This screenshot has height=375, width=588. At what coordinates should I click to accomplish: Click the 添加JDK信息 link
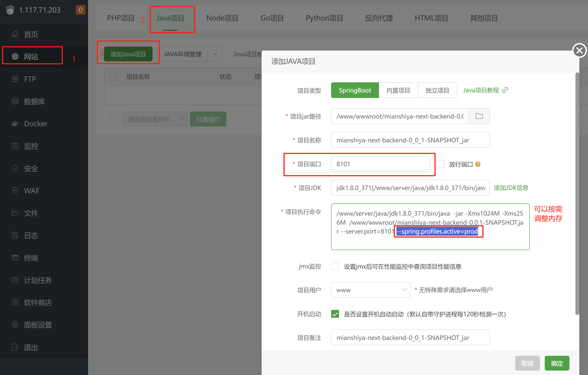pyautogui.click(x=511, y=188)
